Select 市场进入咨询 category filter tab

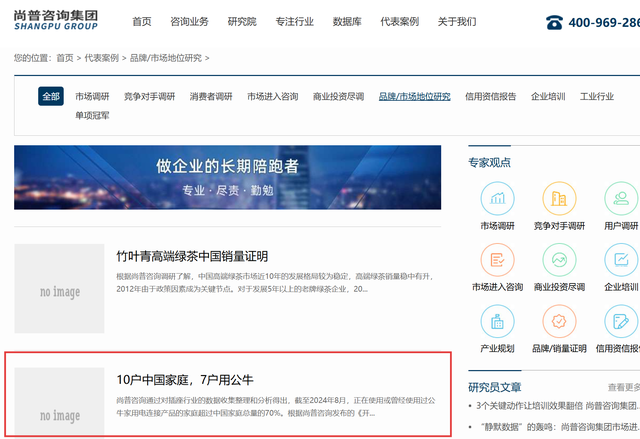[273, 97]
